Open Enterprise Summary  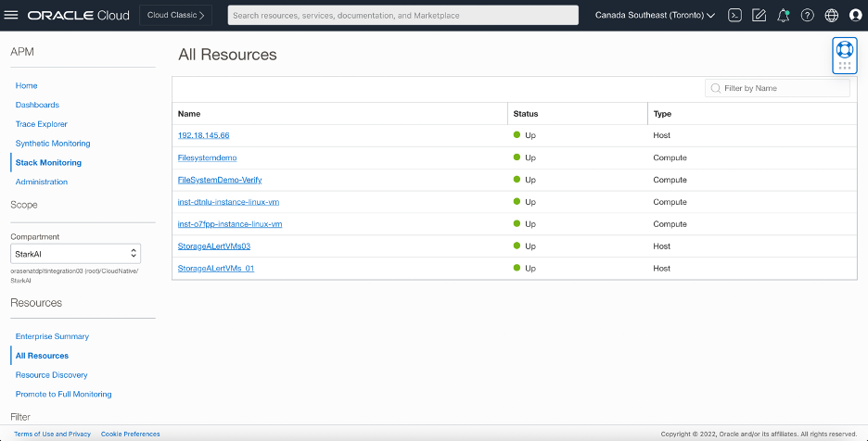(52, 336)
